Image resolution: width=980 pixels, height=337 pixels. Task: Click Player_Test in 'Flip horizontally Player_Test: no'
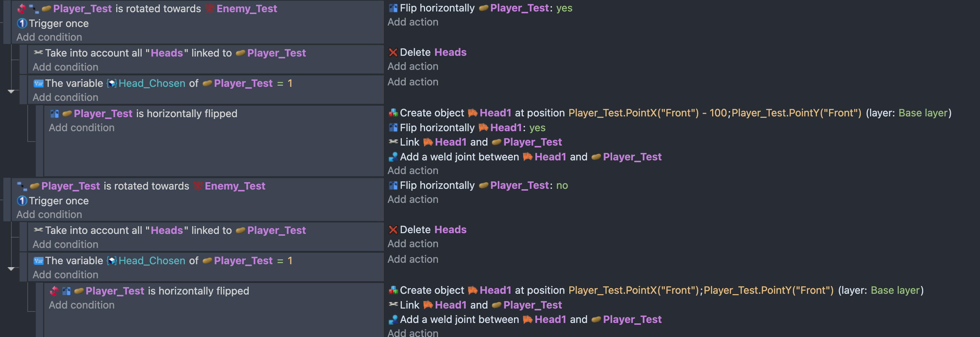coord(519,185)
